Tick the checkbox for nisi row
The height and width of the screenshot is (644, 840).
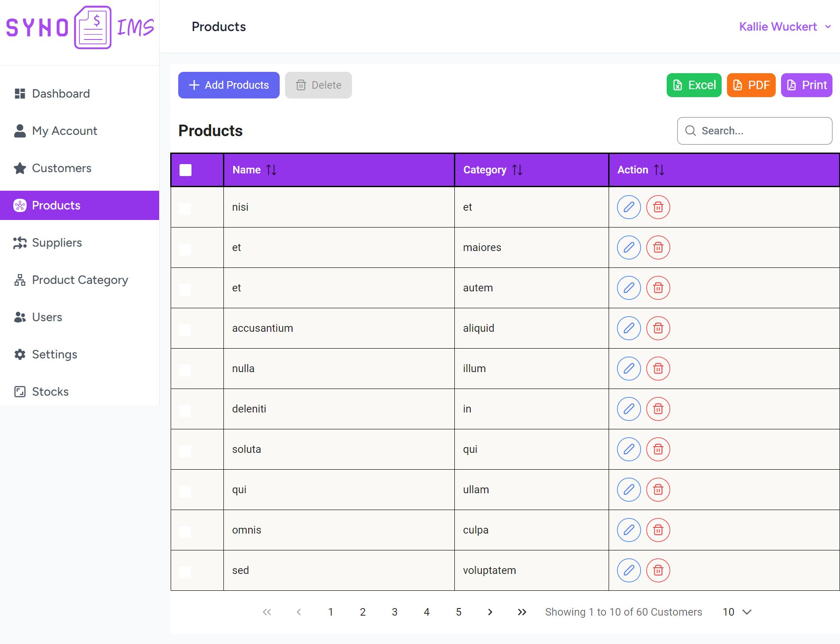185,208
